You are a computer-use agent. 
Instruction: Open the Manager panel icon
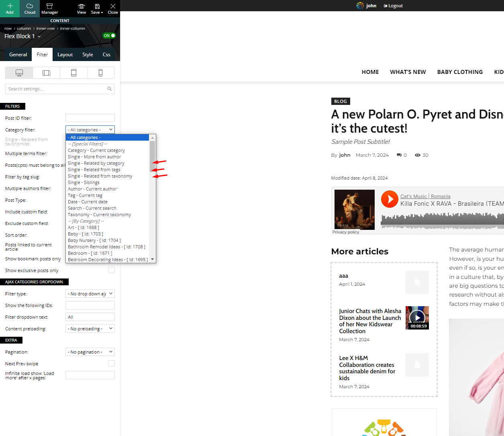pyautogui.click(x=49, y=6)
